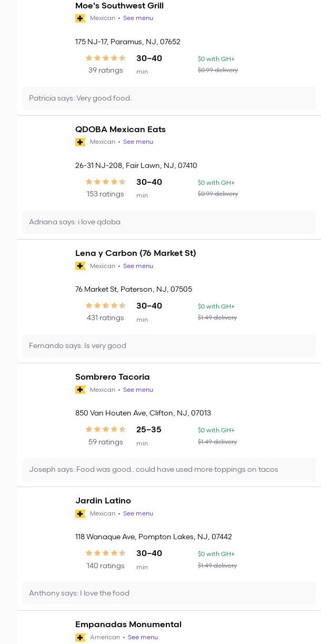Click star rating for Jardin Latino
321x644 pixels.
click(x=105, y=553)
